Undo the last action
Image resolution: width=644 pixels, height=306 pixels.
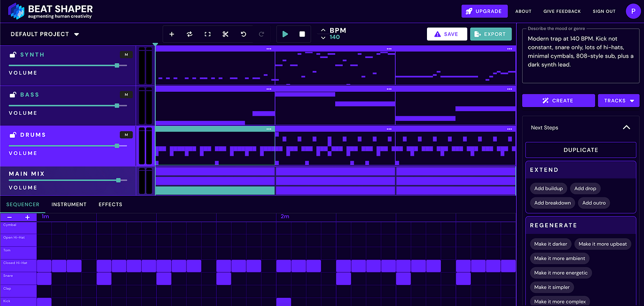[x=244, y=34]
